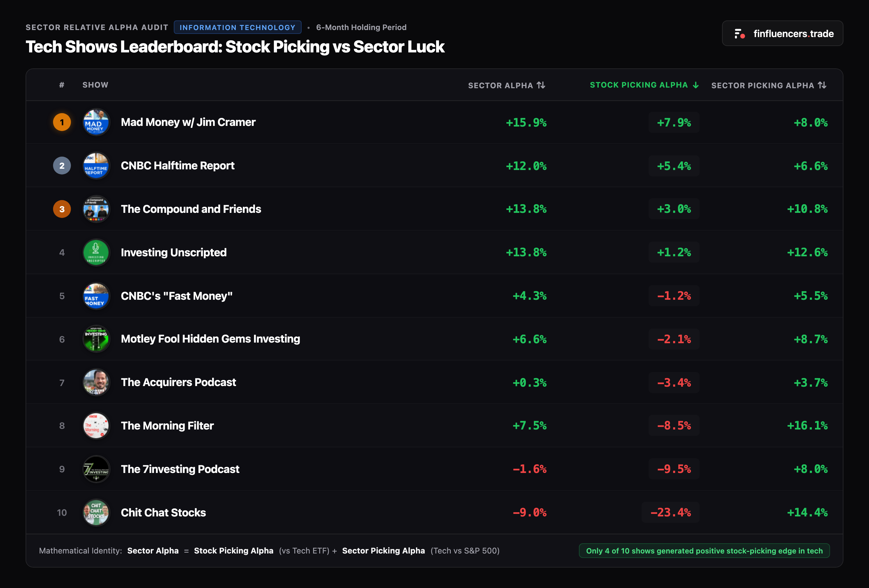Open Mad Money w/ Jim Cramer show

click(188, 122)
